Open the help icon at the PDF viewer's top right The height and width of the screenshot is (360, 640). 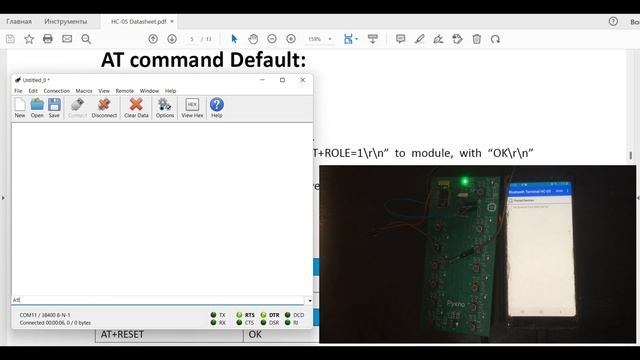tap(613, 22)
